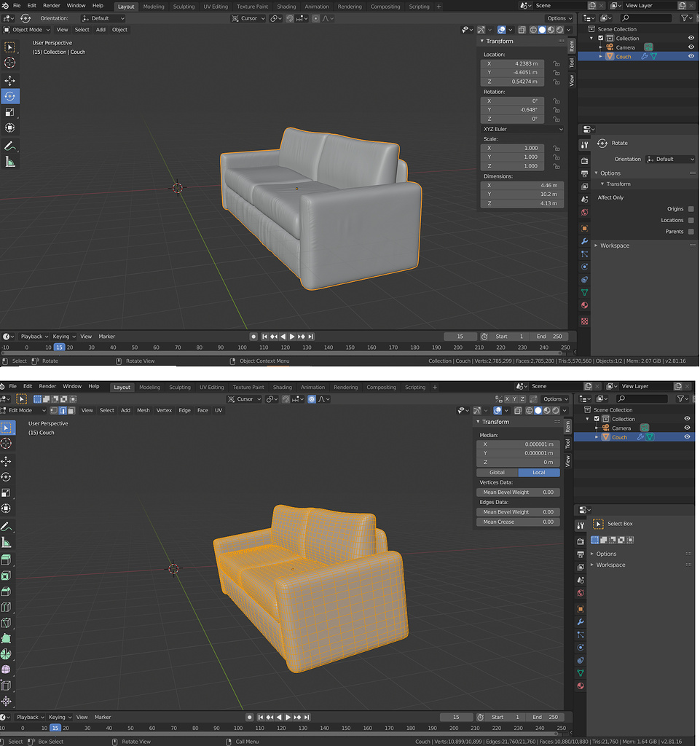Select the Transform tool in the Object Mode window
The image size is (700, 746).
click(x=9, y=127)
